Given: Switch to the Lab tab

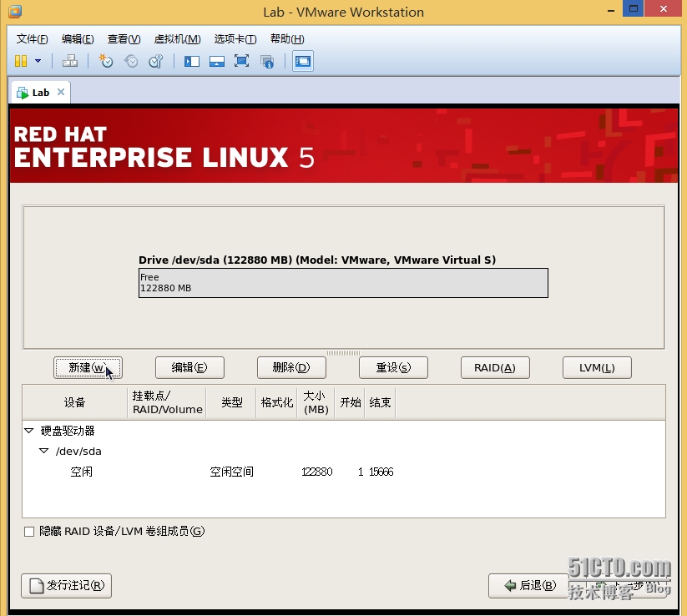Looking at the screenshot, I should pos(41,93).
